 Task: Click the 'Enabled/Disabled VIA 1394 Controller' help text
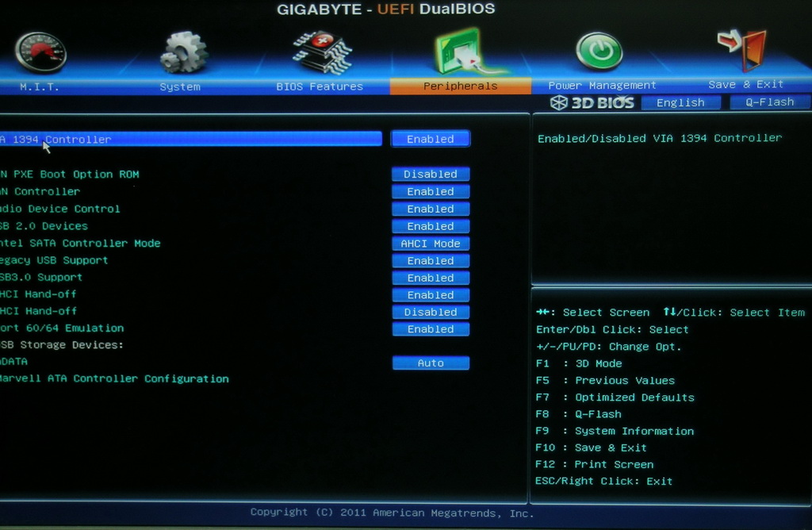(659, 138)
